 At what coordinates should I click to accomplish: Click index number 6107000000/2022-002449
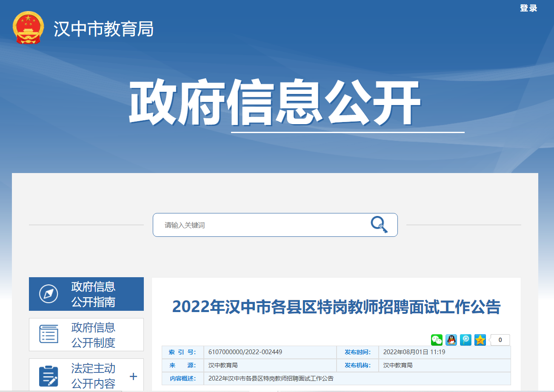click(245, 352)
